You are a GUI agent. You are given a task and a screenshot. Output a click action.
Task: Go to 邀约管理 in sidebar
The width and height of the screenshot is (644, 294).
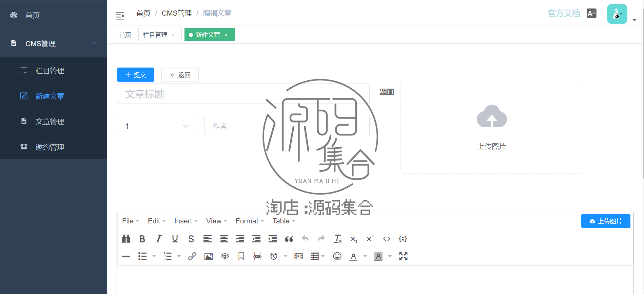[x=53, y=147]
